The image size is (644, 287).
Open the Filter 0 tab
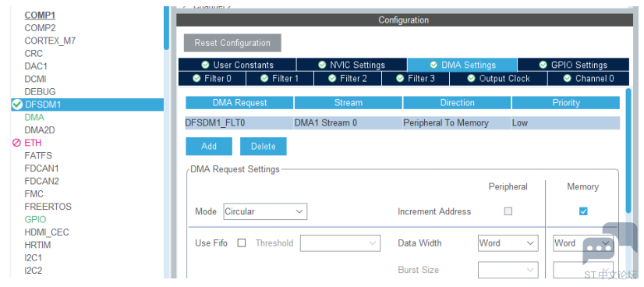212,79
